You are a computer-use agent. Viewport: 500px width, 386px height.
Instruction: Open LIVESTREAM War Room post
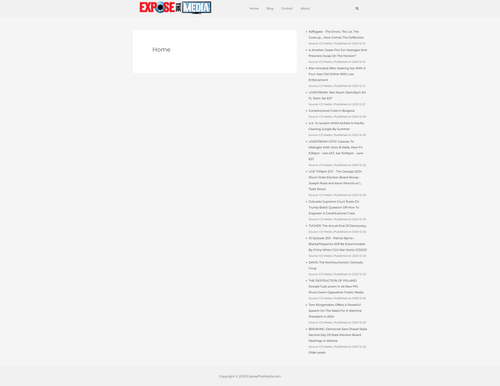pos(337,95)
